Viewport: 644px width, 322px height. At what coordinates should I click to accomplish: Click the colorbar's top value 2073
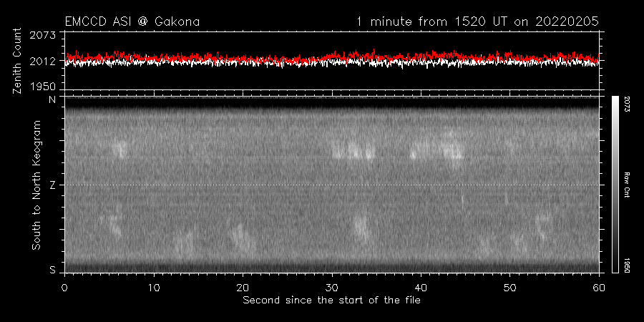tap(628, 104)
